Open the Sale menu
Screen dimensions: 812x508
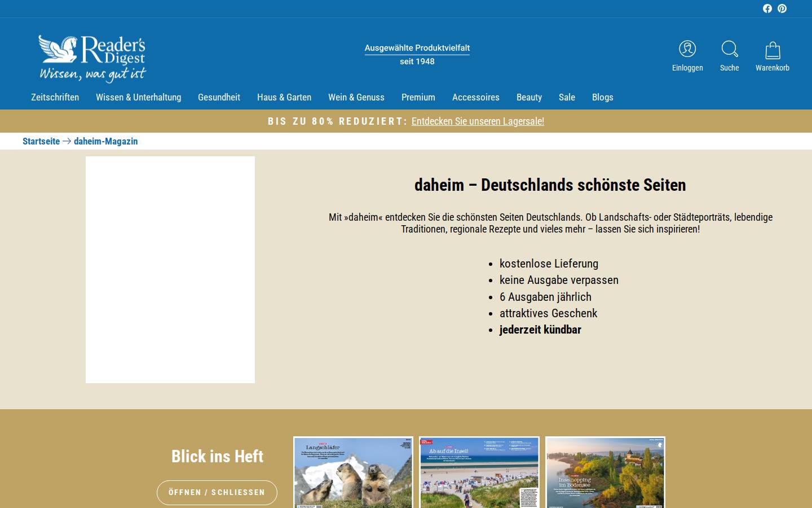[567, 97]
